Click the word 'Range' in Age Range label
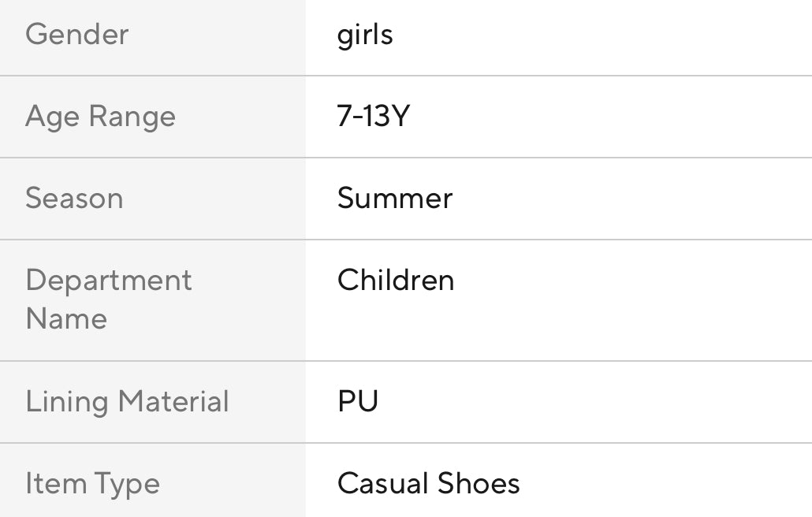The width and height of the screenshot is (812, 517). click(132, 117)
